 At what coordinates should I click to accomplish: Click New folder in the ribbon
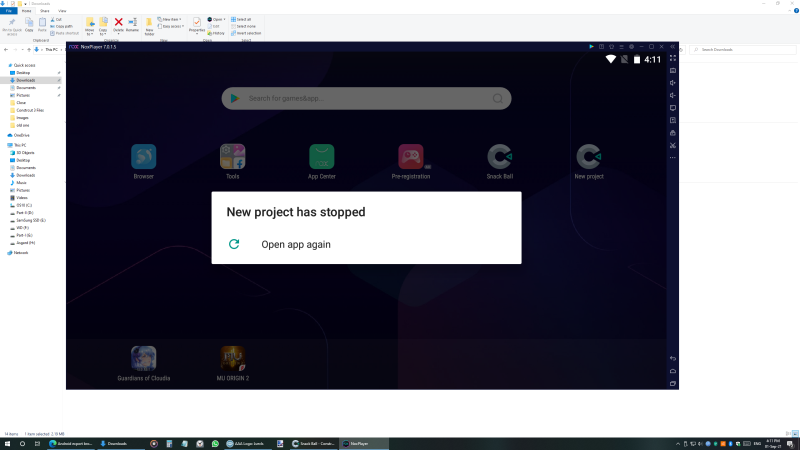(149, 26)
